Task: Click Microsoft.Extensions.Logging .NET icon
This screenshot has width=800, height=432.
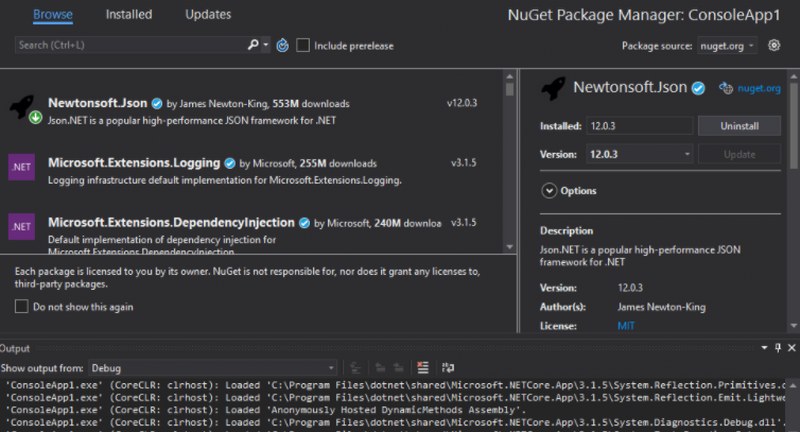Action: [x=21, y=167]
